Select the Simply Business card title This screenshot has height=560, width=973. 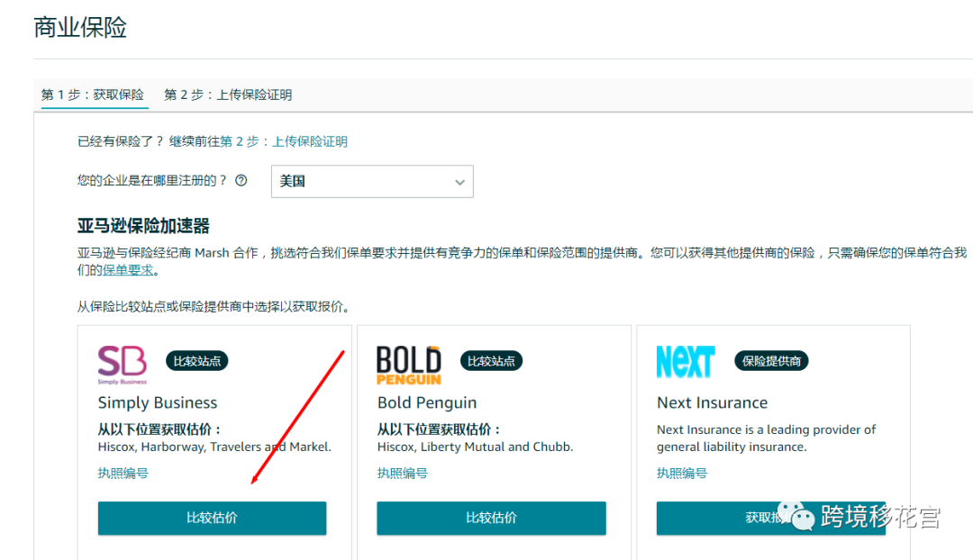pyautogui.click(x=158, y=403)
